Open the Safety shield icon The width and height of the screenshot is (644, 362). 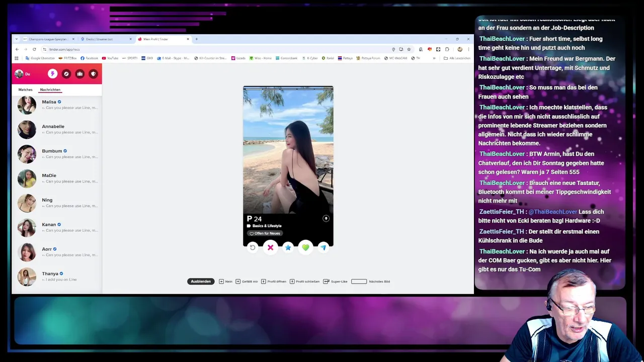pyautogui.click(x=93, y=74)
